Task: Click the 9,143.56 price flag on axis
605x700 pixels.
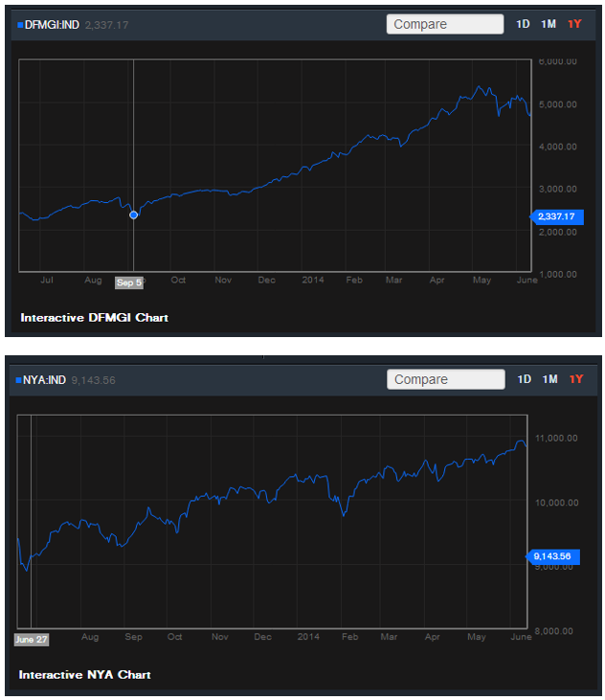Action: pyautogui.click(x=554, y=555)
